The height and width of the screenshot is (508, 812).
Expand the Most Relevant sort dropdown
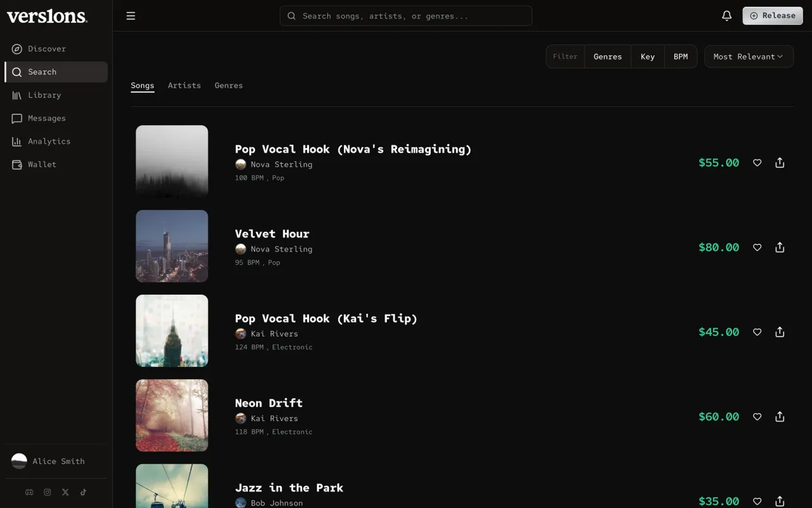click(749, 57)
